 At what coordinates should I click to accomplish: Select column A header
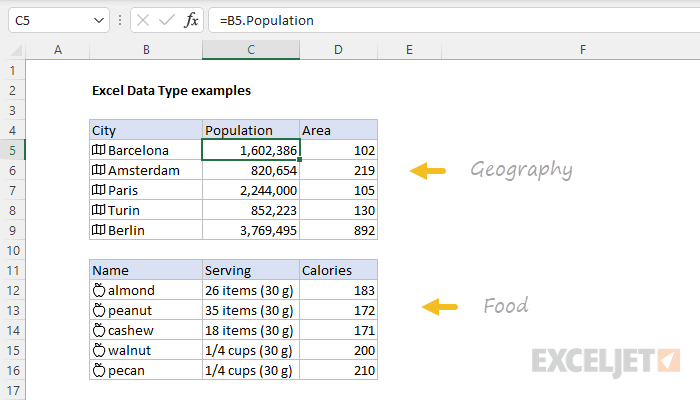[x=58, y=50]
